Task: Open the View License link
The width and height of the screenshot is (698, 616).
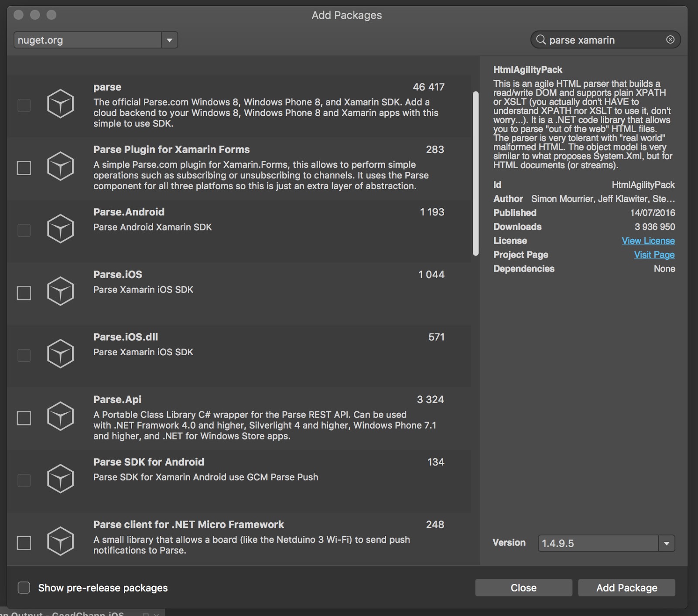Action: pyautogui.click(x=648, y=241)
